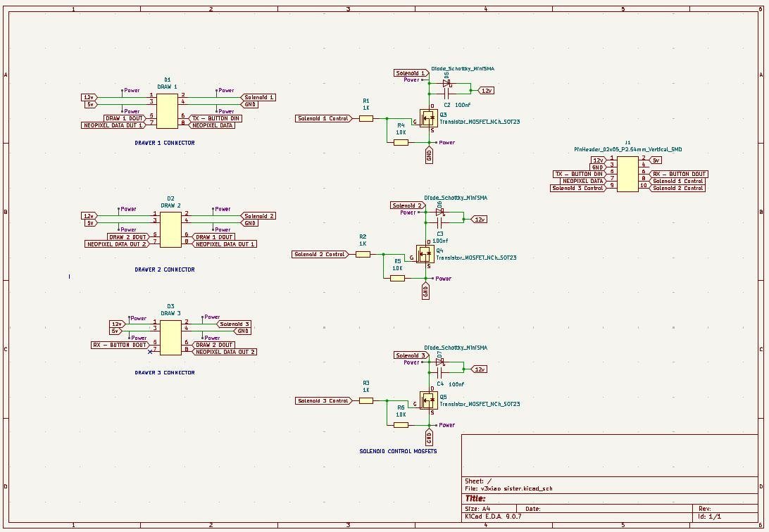
Task: Select capacitor C4 symbol
Action: coord(440,372)
